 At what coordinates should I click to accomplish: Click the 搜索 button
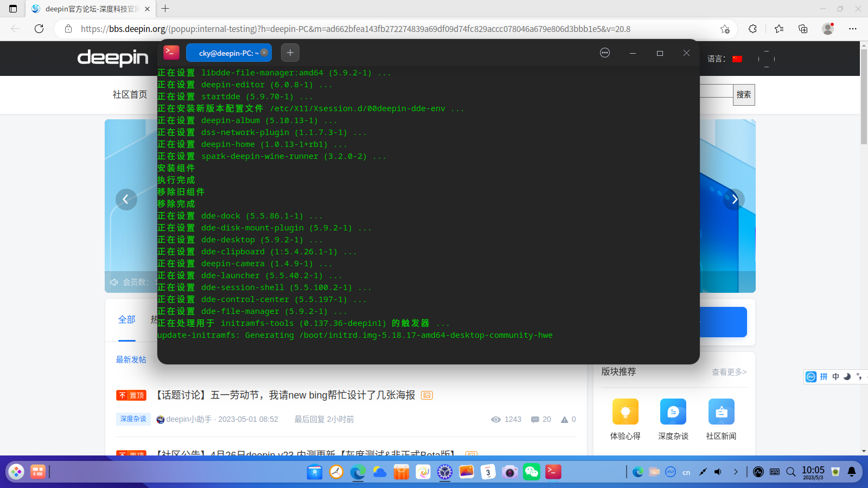[x=744, y=94]
